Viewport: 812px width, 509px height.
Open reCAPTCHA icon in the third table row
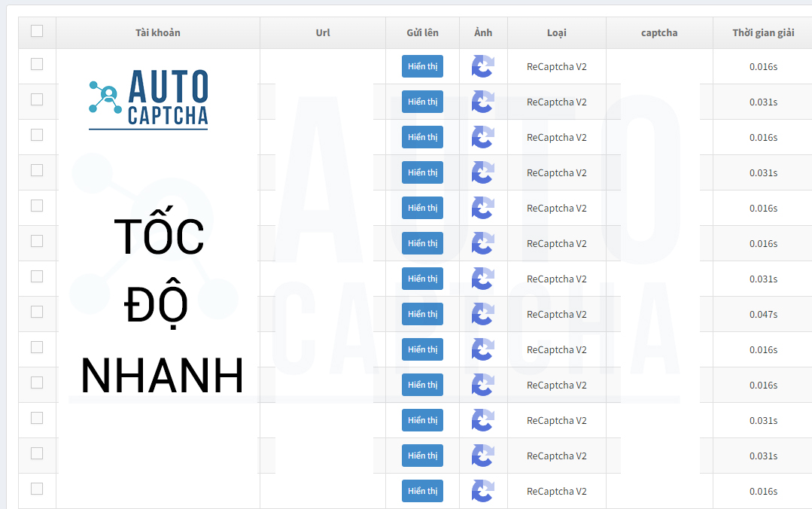(483, 137)
